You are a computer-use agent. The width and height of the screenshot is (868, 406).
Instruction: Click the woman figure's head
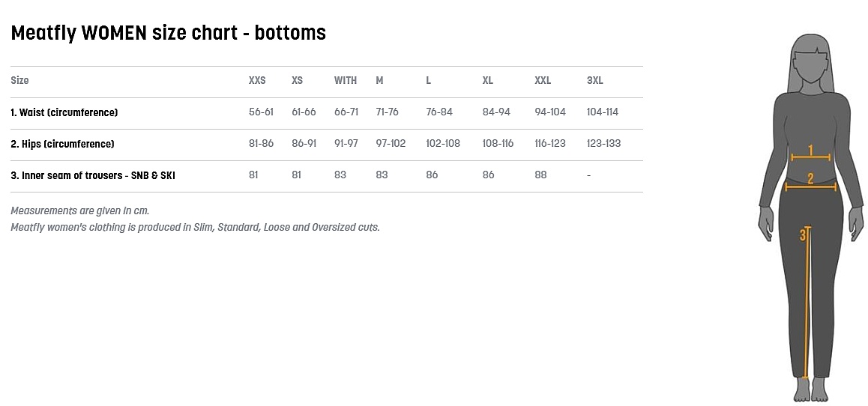(x=810, y=63)
